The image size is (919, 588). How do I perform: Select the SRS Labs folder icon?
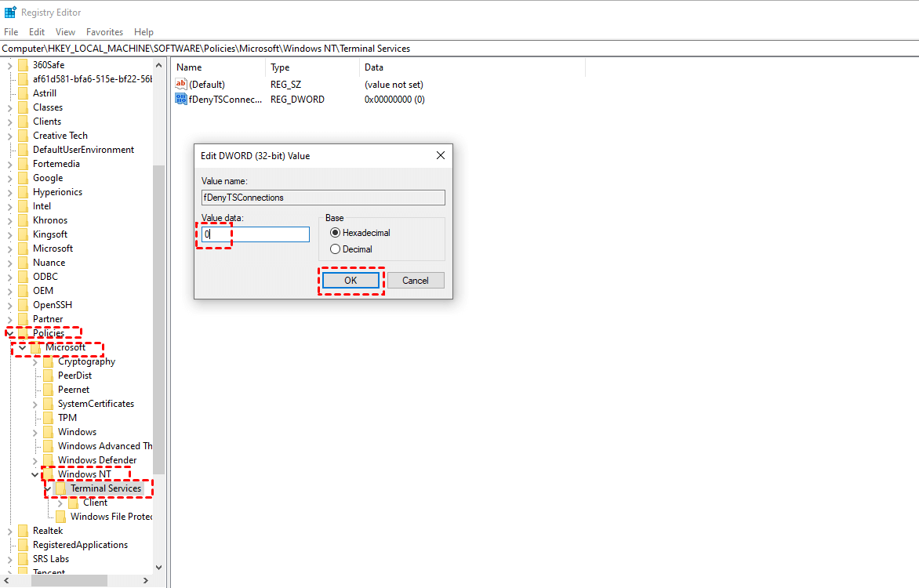(23, 559)
